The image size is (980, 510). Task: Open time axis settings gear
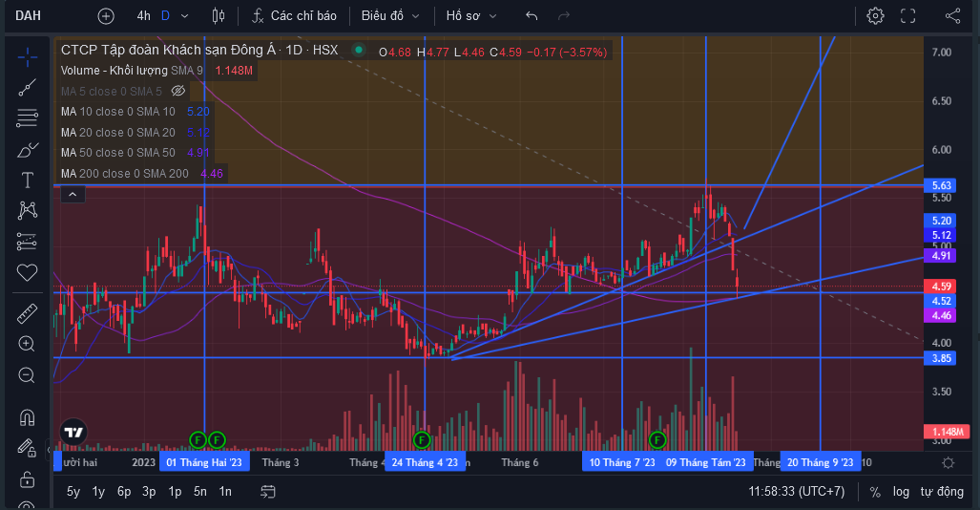(949, 463)
